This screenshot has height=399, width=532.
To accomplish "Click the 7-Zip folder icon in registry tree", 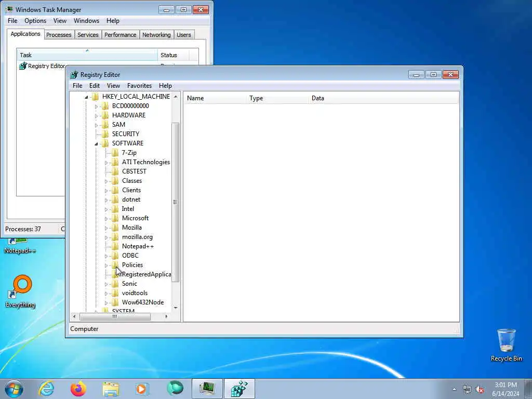I will (x=115, y=153).
